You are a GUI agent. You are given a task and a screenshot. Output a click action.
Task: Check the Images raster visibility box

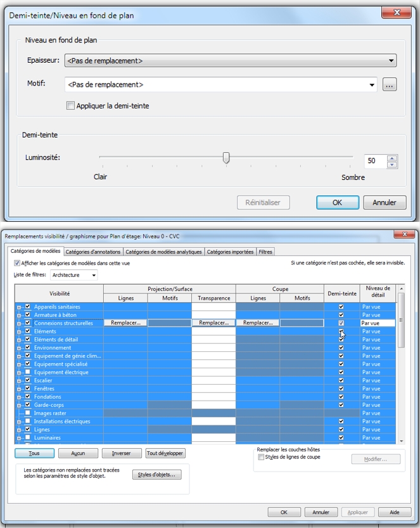point(27,413)
